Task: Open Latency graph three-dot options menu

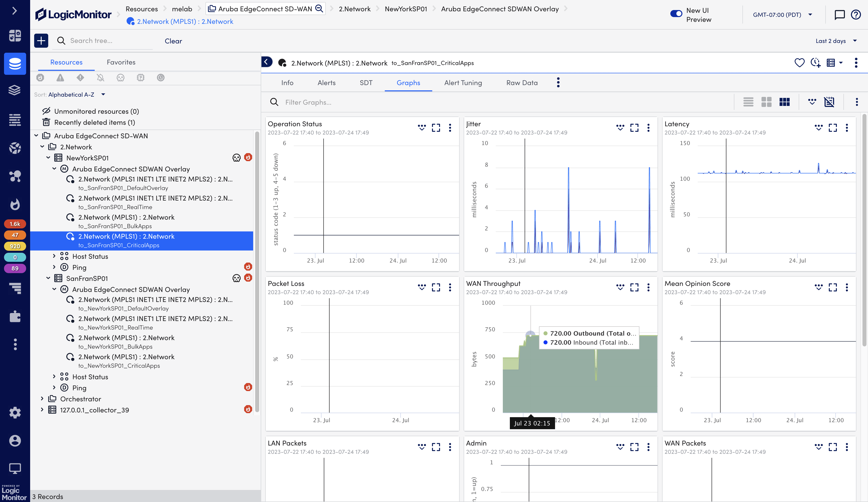Action: coord(847,128)
